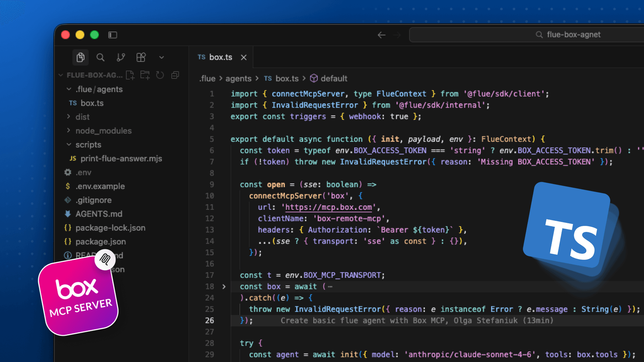Go forward with the right arrow

[397, 35]
